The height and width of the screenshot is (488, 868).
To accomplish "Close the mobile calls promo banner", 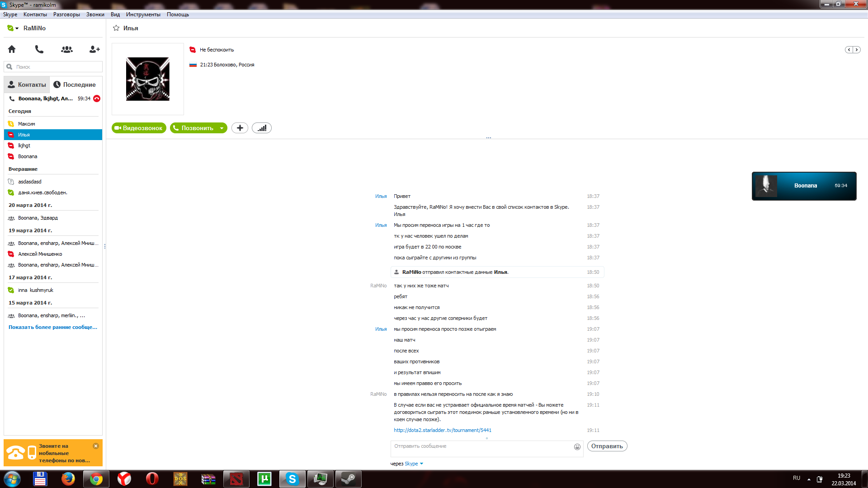I will [96, 446].
